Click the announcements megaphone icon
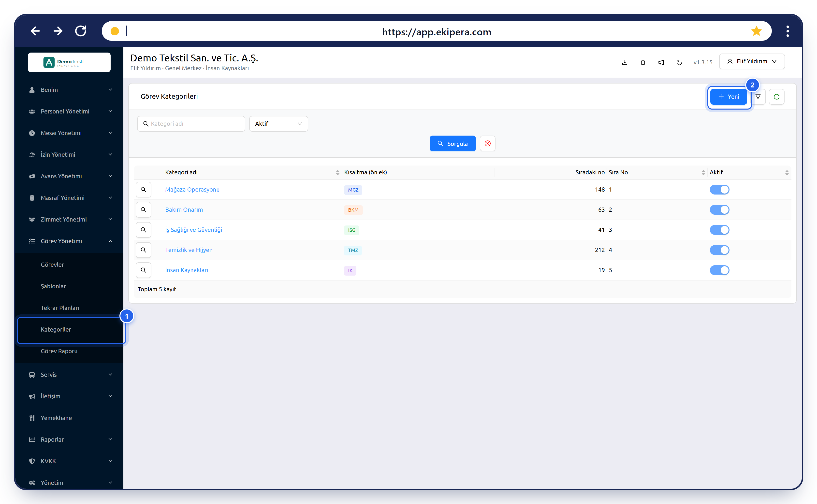 tap(661, 62)
